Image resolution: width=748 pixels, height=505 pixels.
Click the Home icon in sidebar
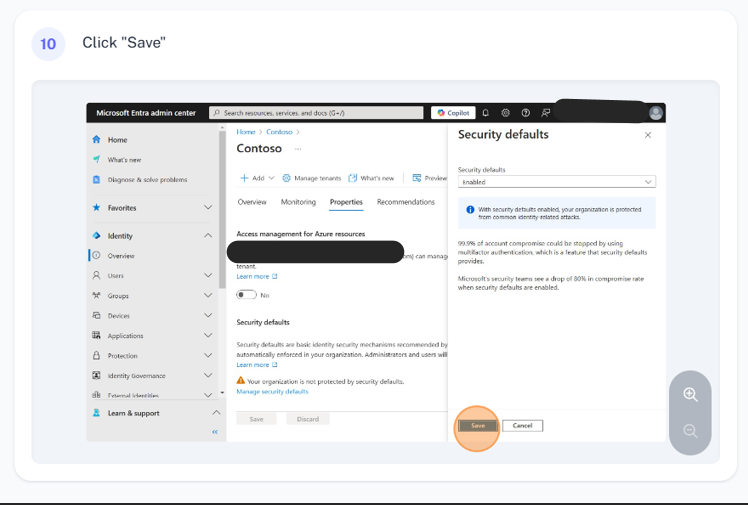click(96, 139)
